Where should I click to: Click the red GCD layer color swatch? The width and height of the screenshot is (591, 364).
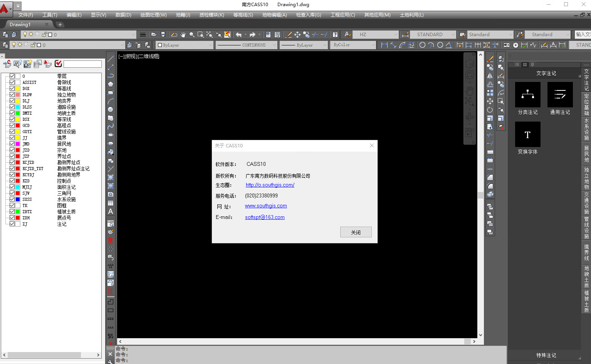point(18,125)
